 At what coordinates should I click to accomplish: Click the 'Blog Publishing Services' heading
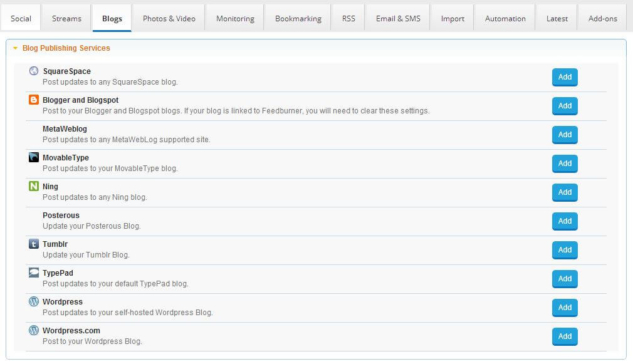point(66,48)
